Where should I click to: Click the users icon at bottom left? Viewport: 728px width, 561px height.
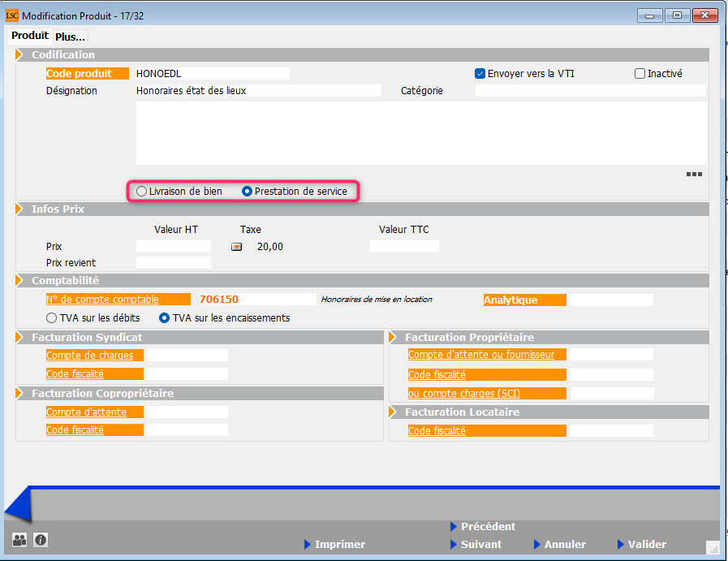click(x=19, y=539)
